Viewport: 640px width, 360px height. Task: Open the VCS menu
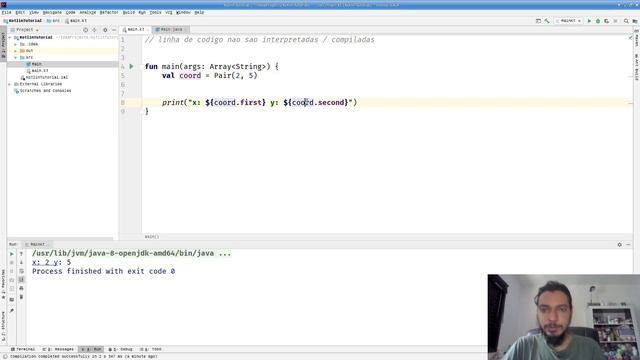click(169, 13)
